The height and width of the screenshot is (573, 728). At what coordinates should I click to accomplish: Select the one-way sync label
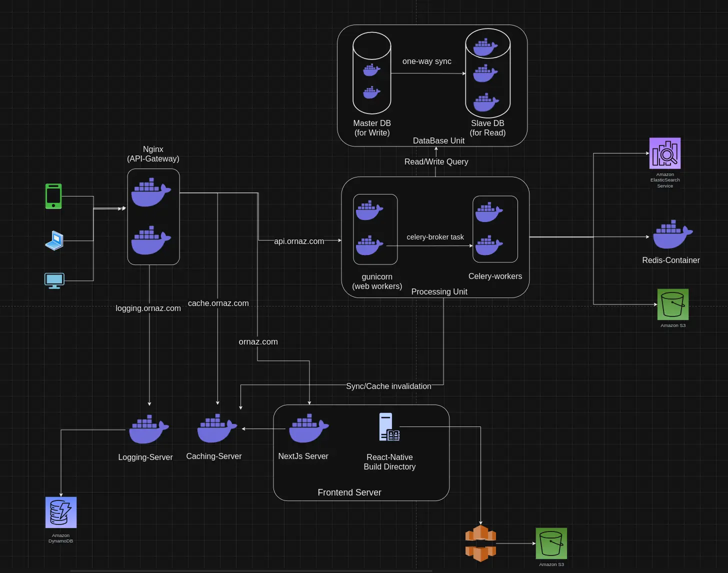click(427, 61)
